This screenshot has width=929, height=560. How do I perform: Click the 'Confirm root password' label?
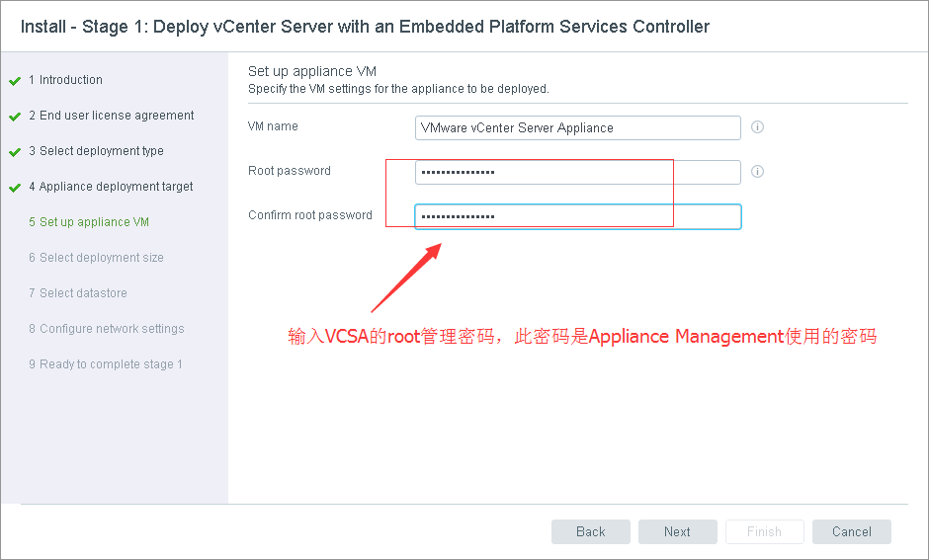point(310,215)
